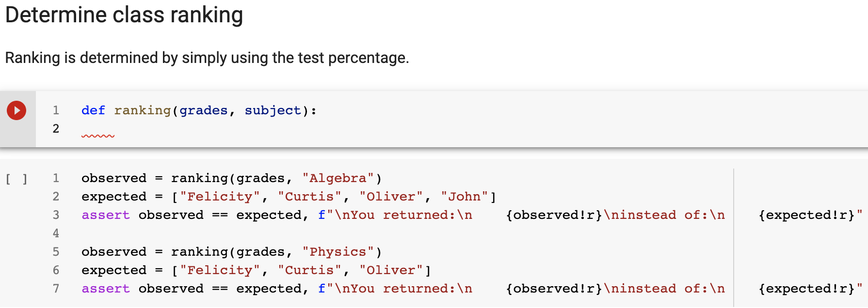868x308 pixels.
Task: Click the grades parameter in the function signature
Action: tap(203, 110)
